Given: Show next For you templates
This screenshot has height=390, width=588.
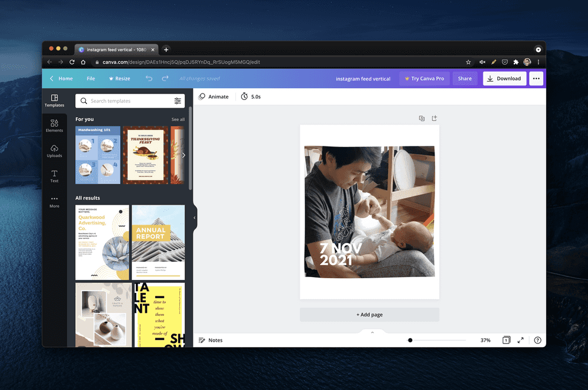Looking at the screenshot, I should pyautogui.click(x=183, y=155).
